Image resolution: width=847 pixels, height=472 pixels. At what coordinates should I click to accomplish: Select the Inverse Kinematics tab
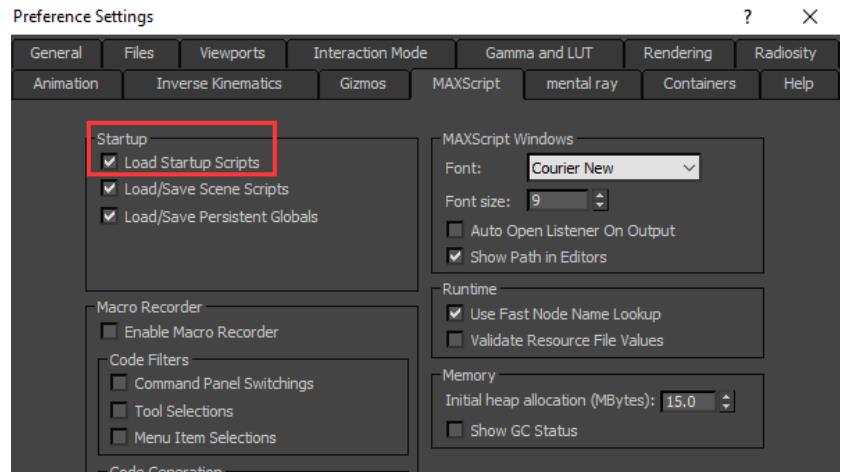click(x=219, y=84)
